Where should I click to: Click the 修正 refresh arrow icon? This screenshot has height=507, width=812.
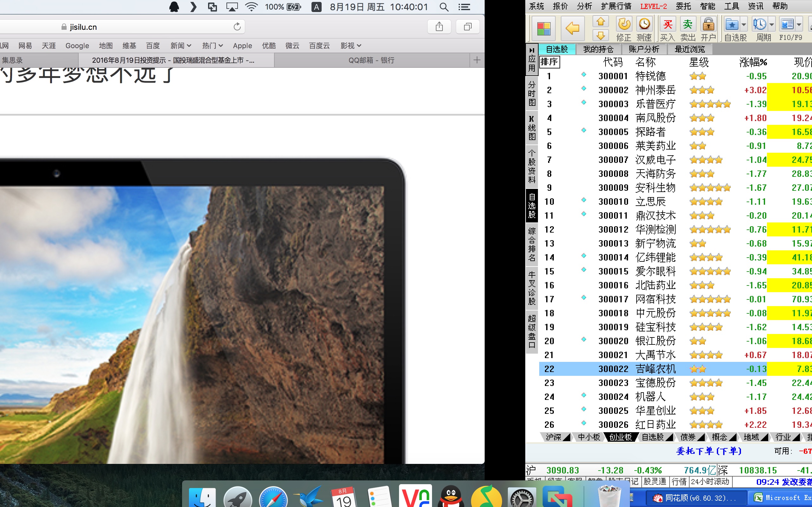[x=624, y=24]
